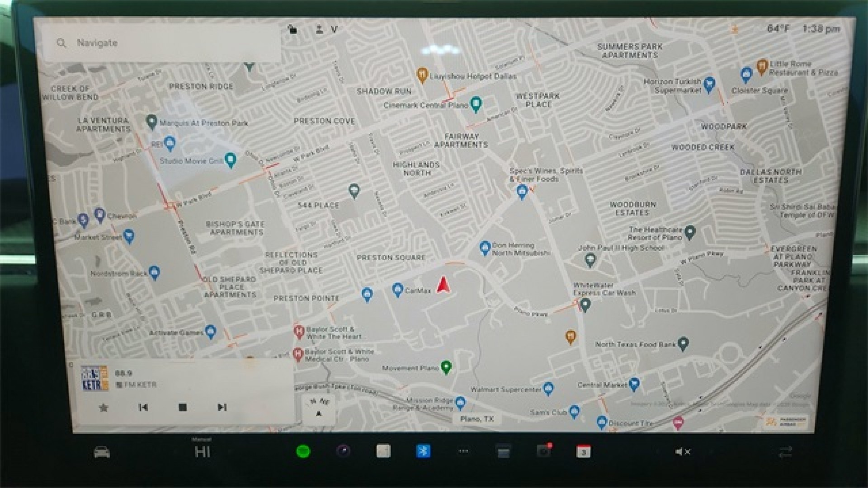Open climate settings via HI temperature
This screenshot has width=868, height=488.
point(202,451)
